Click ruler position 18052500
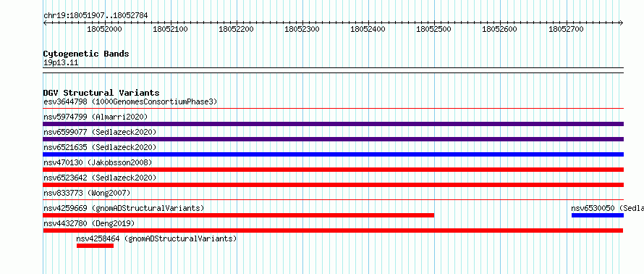 [433, 30]
